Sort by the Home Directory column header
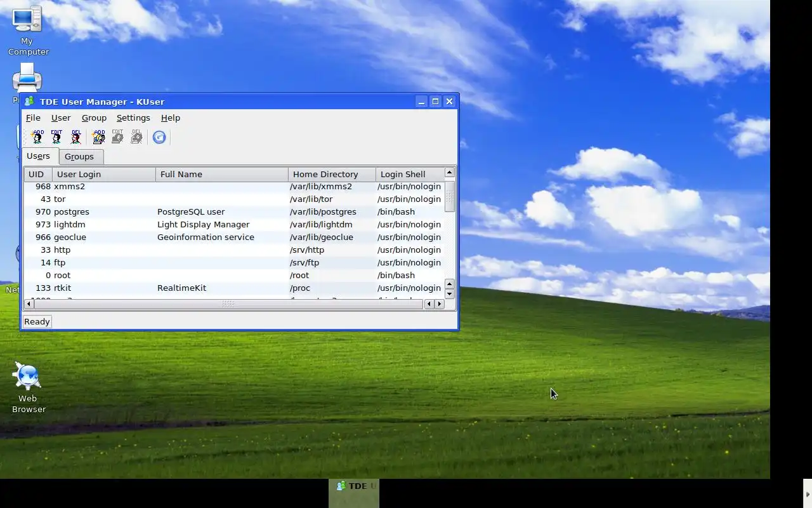The height and width of the screenshot is (508, 812). [x=332, y=174]
